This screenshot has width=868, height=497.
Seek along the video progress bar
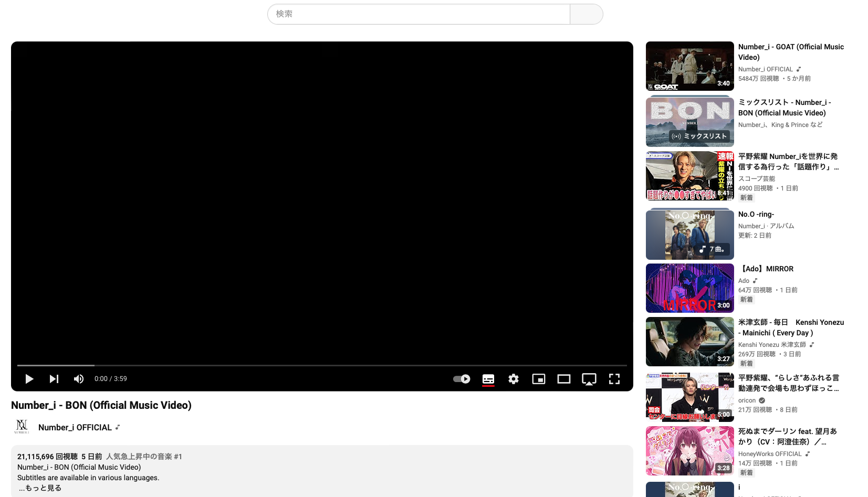pos(322,365)
